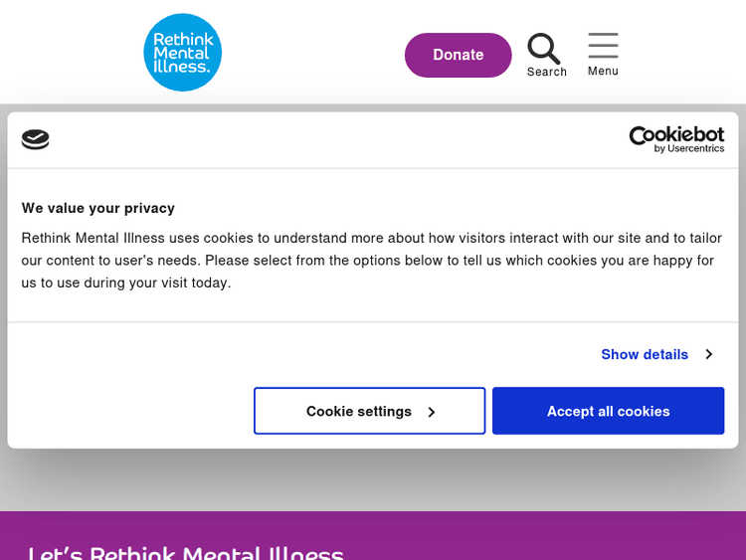The image size is (746, 560).
Task: Click the Cookiebot wordmark logo
Action: click(676, 134)
